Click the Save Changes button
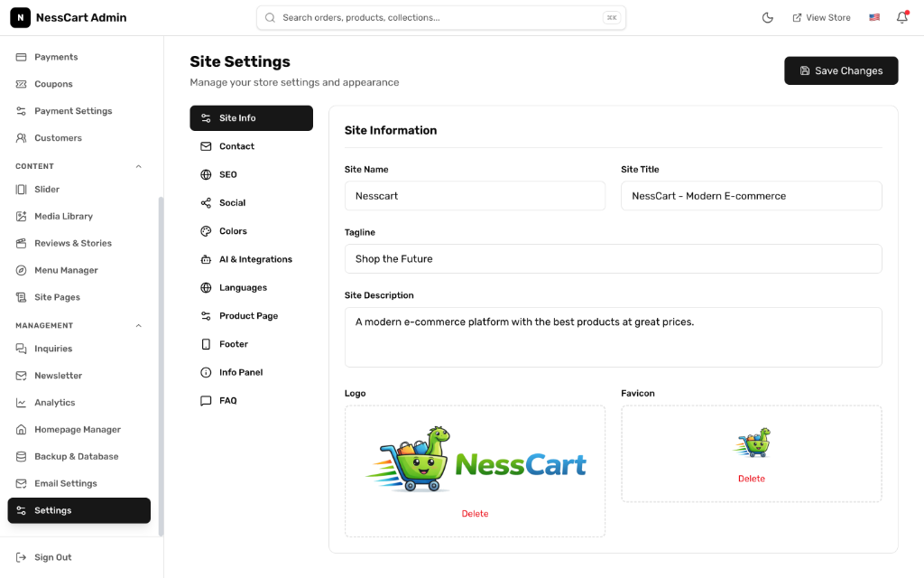 [x=840, y=70]
